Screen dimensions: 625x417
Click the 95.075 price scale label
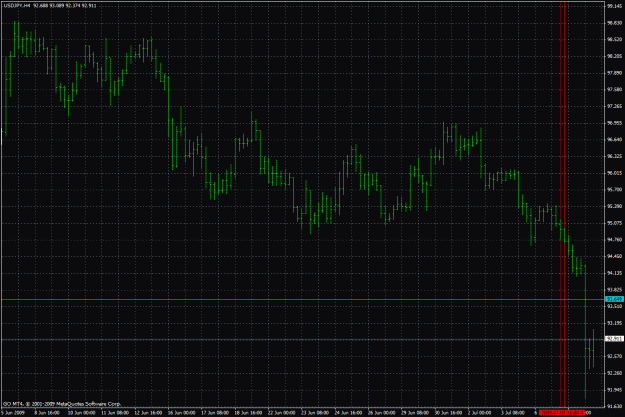(x=614, y=223)
